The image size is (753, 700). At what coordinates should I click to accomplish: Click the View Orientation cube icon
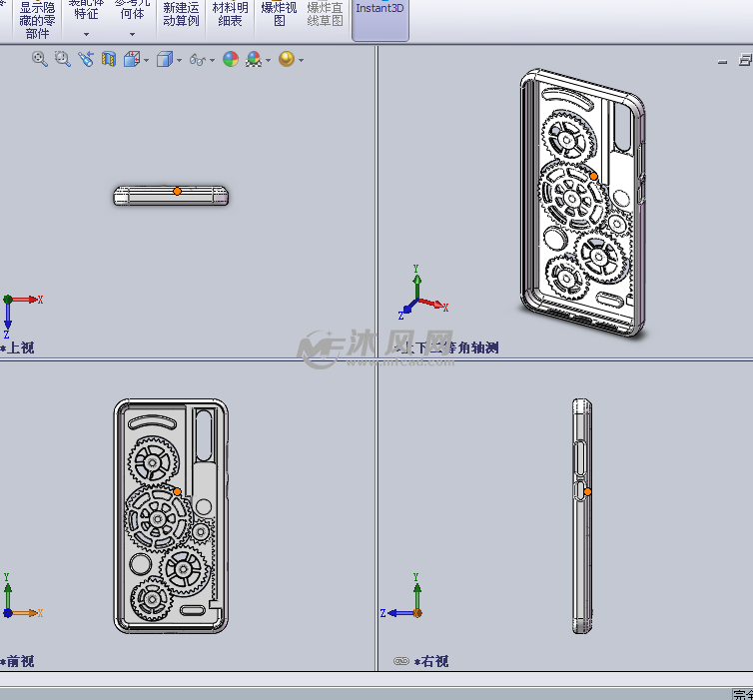132,59
